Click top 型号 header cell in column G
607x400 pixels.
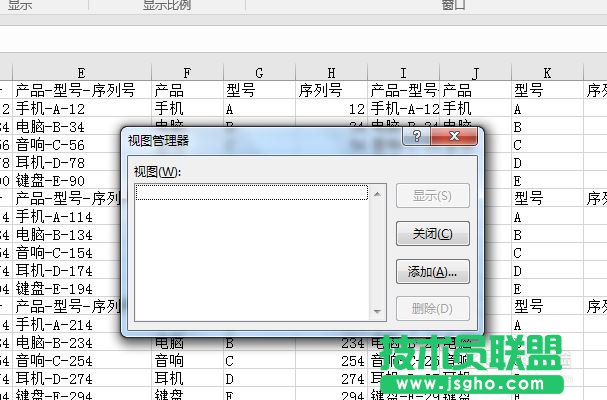click(x=259, y=91)
